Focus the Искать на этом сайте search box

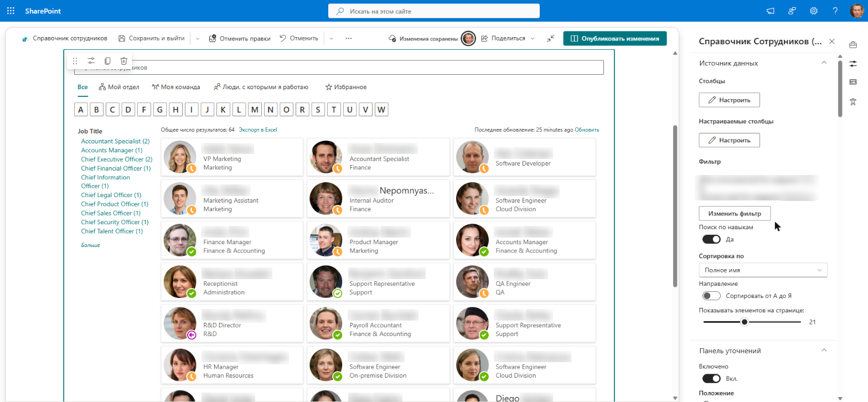coord(434,11)
